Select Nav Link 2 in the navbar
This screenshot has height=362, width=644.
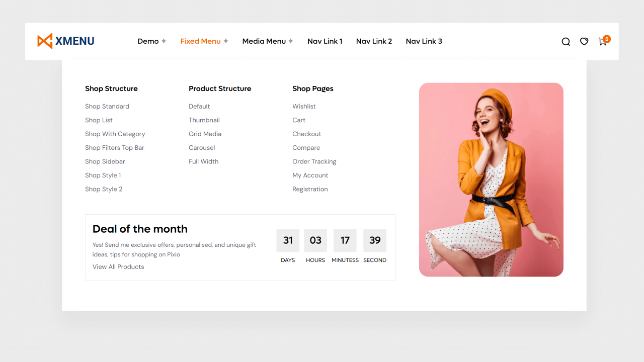click(374, 41)
